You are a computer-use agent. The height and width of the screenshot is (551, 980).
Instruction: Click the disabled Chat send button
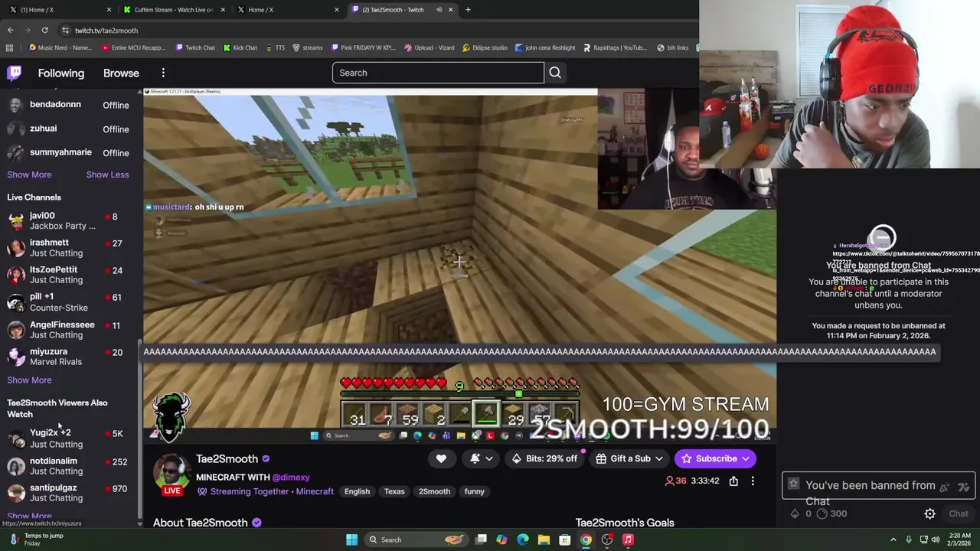tap(959, 514)
